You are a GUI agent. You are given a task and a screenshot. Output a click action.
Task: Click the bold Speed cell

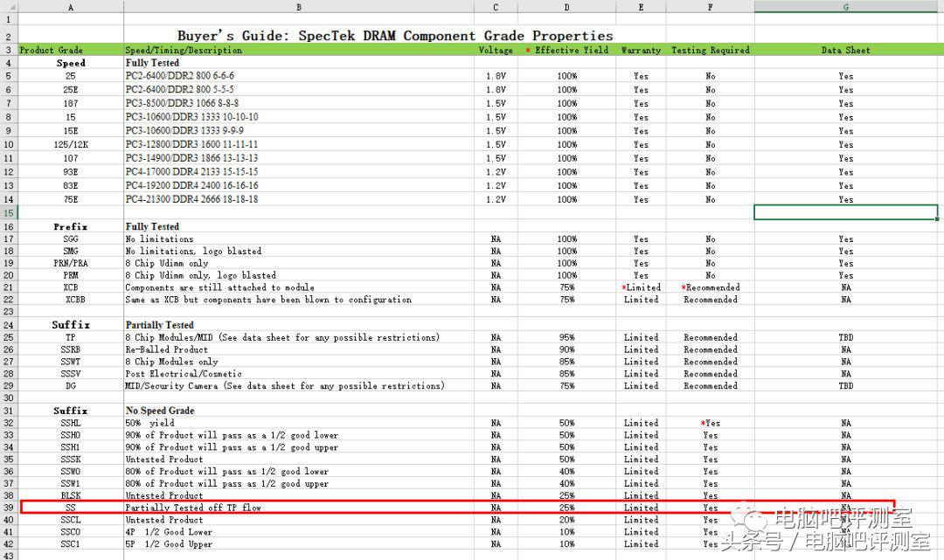tap(71, 63)
